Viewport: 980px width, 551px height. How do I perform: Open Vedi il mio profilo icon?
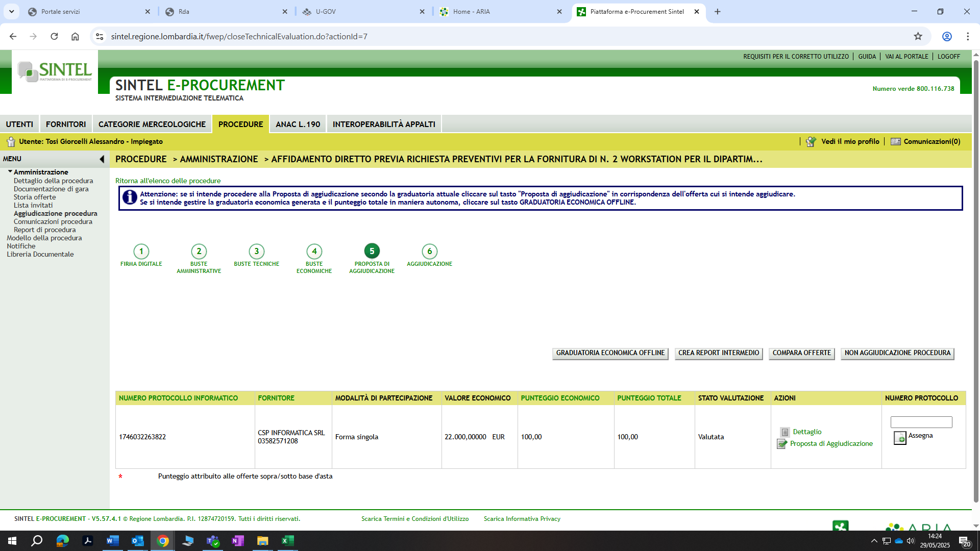[811, 142]
